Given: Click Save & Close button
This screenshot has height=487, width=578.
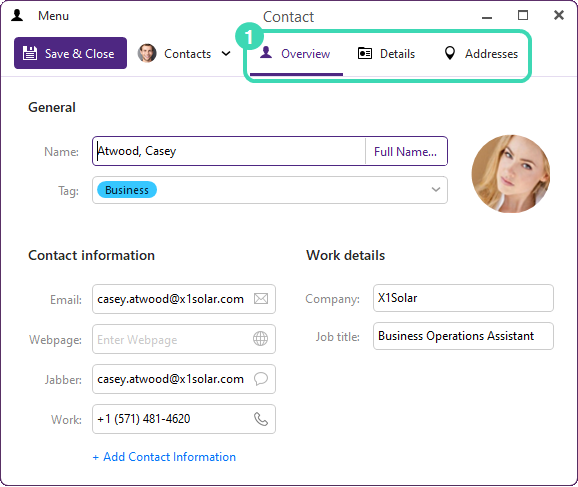Looking at the screenshot, I should click(x=70, y=53).
